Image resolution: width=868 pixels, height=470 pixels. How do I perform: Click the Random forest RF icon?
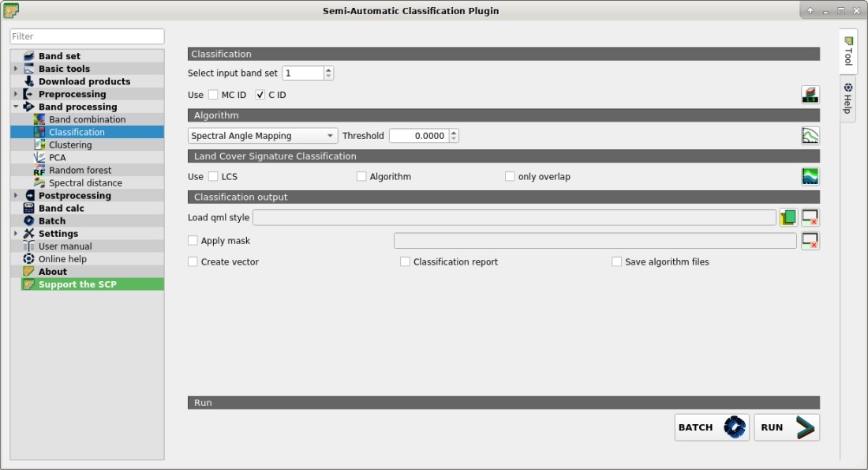(x=39, y=170)
